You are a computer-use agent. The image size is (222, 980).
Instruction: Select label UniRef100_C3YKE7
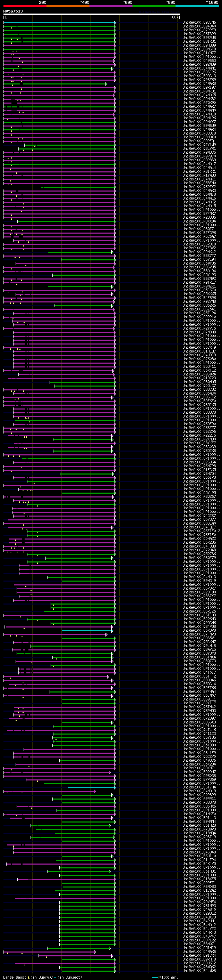199,443
